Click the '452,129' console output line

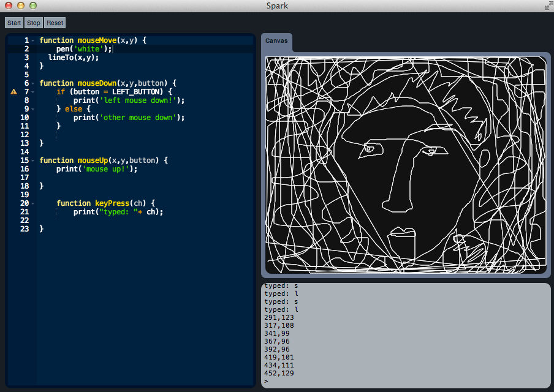click(x=279, y=373)
